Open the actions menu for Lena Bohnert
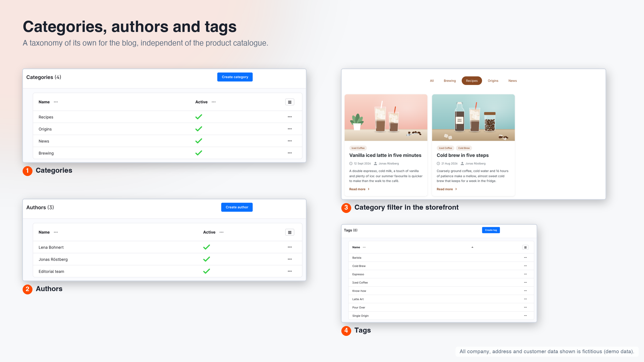Viewport: 644px width, 362px height. pos(290,247)
